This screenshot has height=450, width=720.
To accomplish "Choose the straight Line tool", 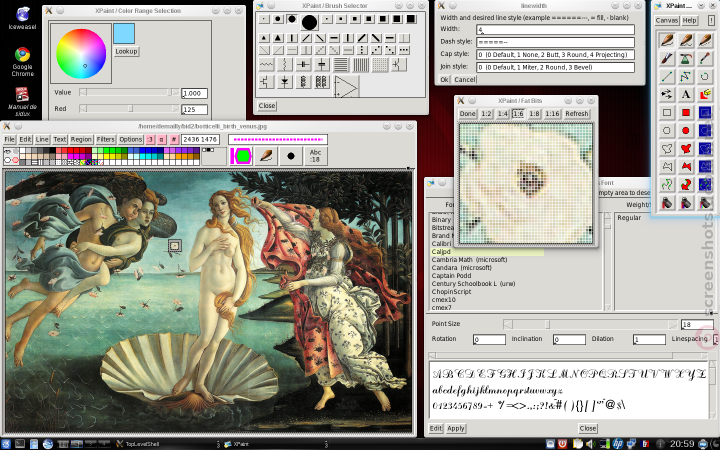I will coord(667,76).
